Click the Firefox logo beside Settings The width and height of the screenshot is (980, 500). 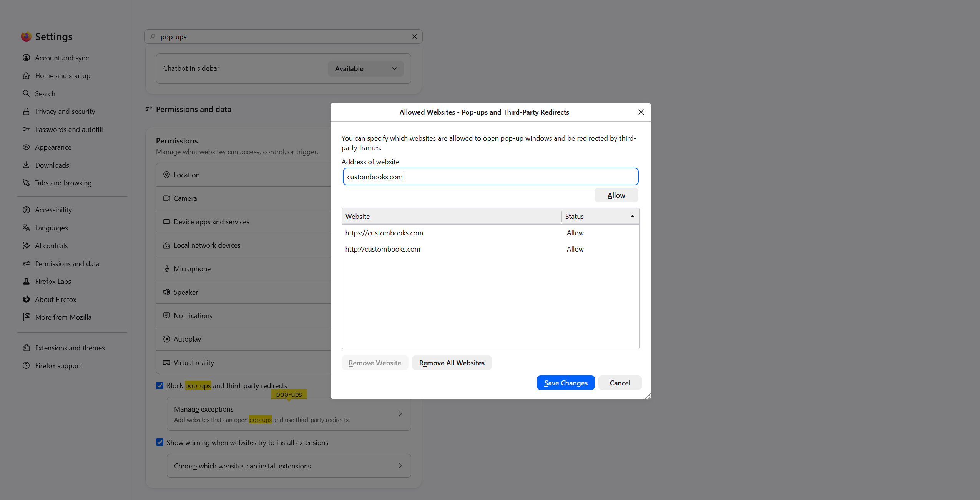tap(26, 36)
